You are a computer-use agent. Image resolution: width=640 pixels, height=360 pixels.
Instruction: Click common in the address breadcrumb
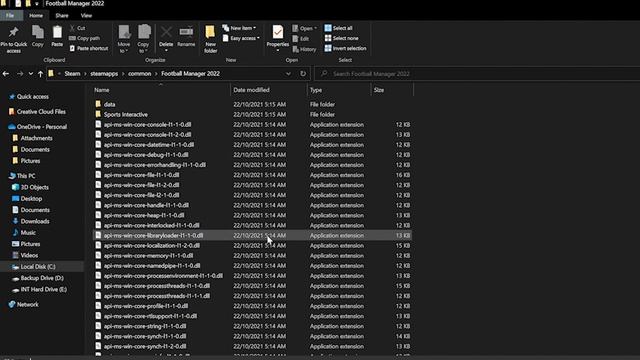point(140,74)
